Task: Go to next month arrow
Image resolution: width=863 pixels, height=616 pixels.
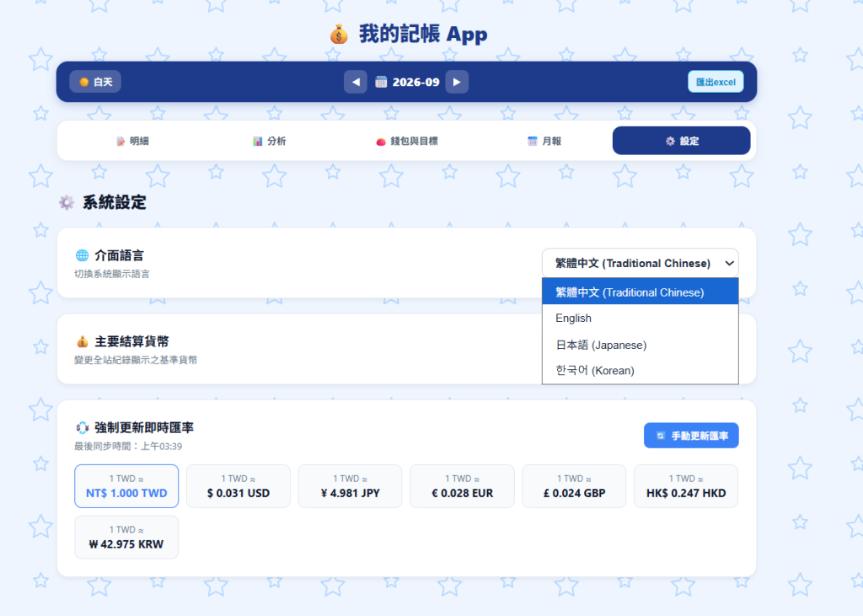Action: pos(457,82)
